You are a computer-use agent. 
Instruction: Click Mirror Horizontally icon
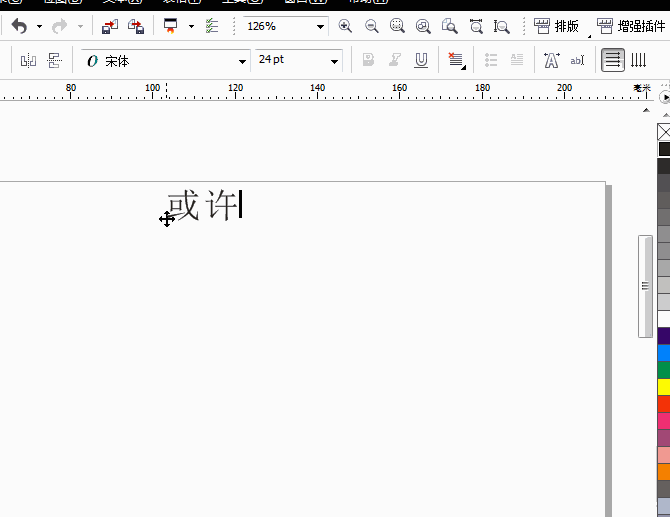pos(28,61)
